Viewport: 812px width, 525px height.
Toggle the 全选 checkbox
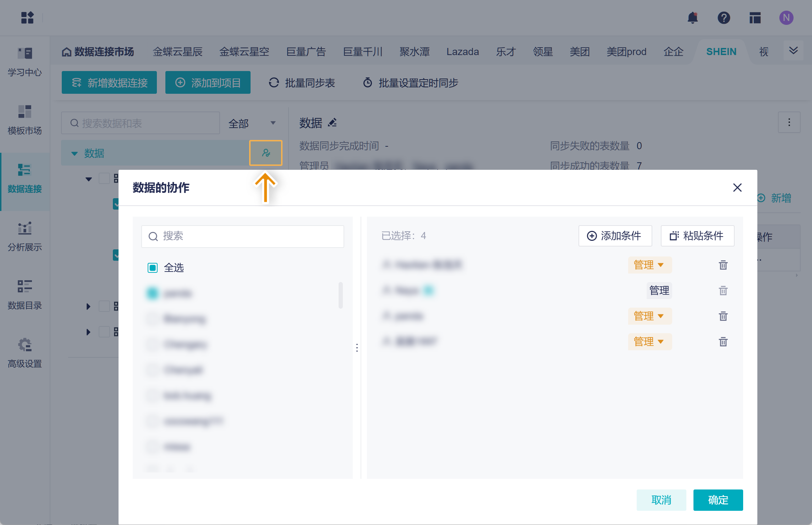pyautogui.click(x=153, y=268)
